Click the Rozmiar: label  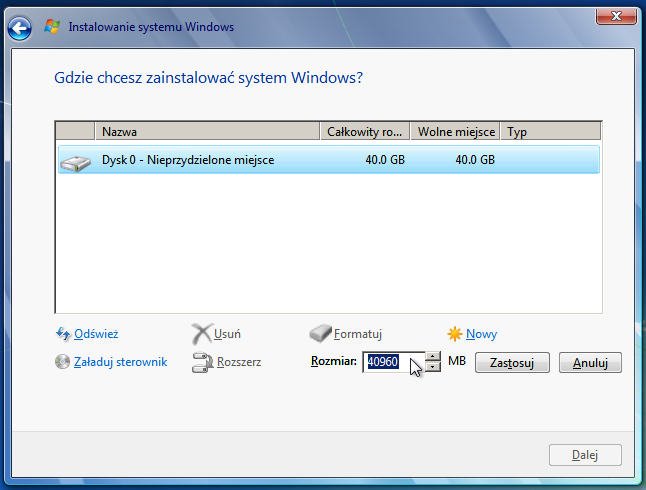[x=334, y=361]
